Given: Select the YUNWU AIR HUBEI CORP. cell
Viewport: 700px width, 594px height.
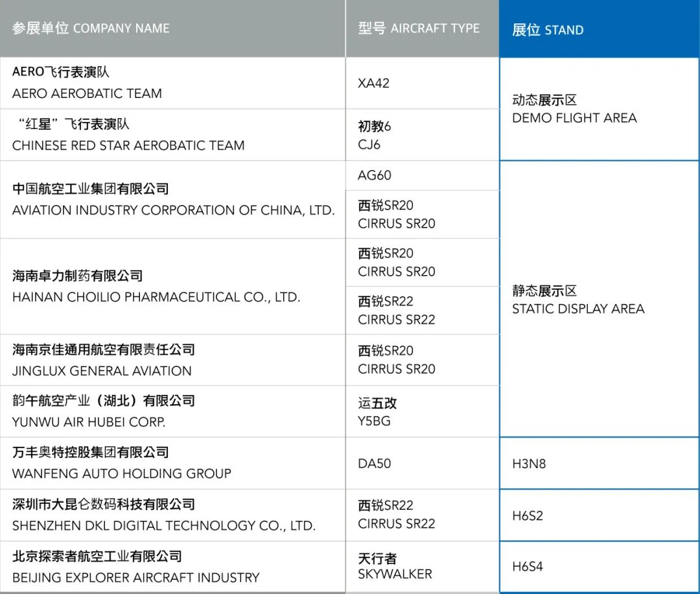Looking at the screenshot, I should (172, 411).
